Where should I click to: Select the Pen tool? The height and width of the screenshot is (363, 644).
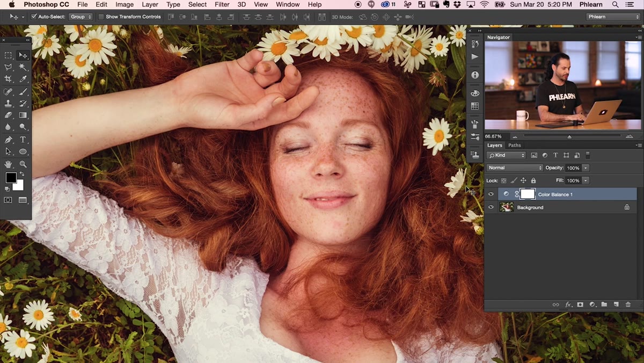(x=9, y=140)
